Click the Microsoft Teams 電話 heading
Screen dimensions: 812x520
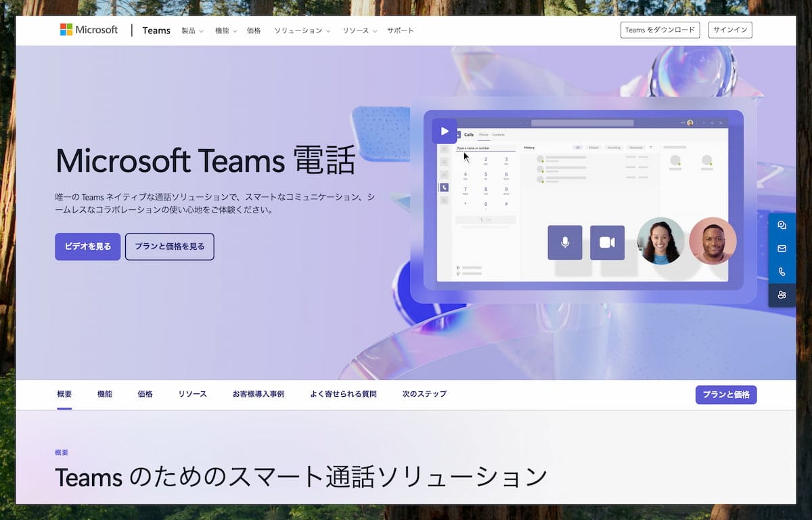click(205, 161)
